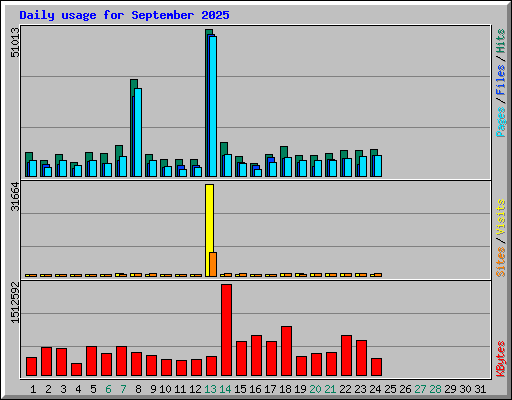Click the red KBytes legend label

[501, 359]
